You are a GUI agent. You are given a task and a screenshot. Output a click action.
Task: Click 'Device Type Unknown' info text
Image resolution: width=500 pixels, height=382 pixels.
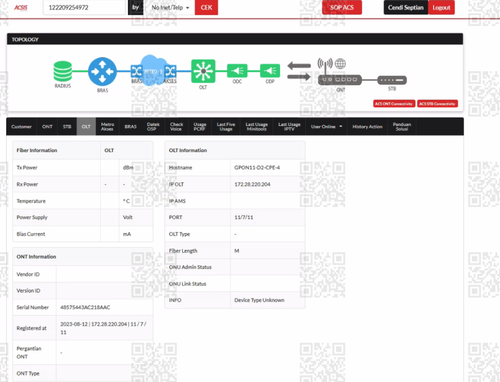pos(259,300)
